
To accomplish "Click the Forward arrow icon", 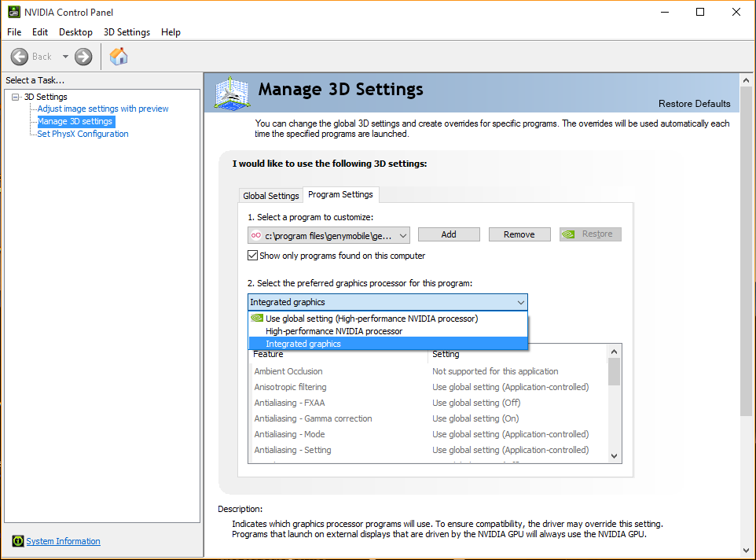I will (83, 57).
